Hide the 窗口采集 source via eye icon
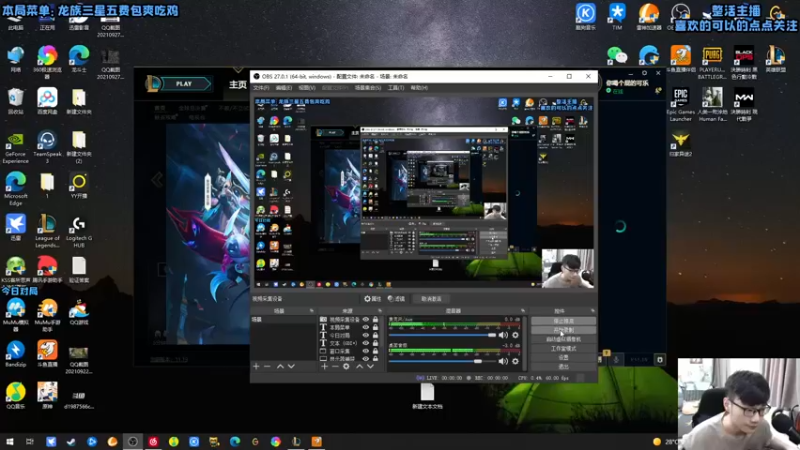Screen dimensions: 800x450 tap(365, 351)
